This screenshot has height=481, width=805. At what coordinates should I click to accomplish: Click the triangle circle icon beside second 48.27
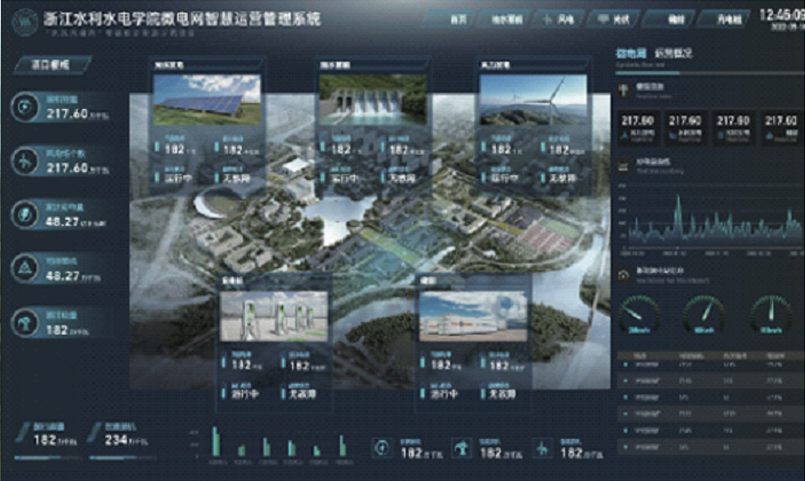pyautogui.click(x=25, y=268)
